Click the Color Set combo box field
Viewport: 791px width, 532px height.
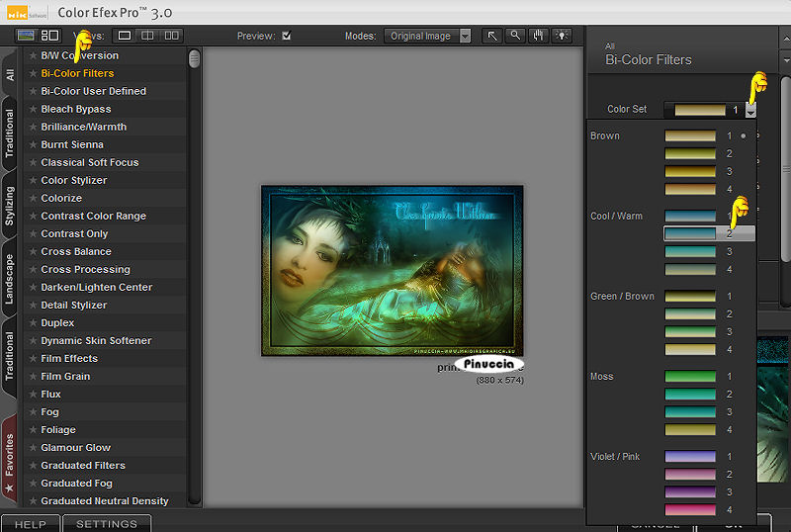pos(702,110)
